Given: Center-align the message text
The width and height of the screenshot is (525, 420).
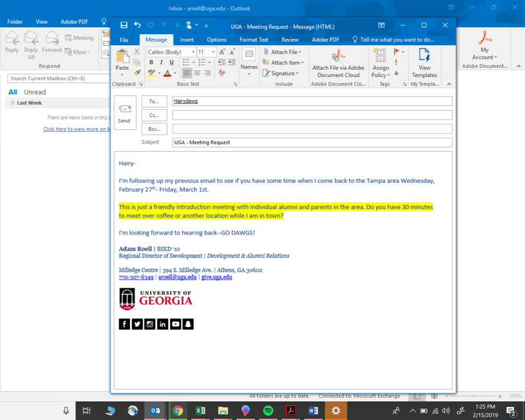Looking at the screenshot, I should (x=197, y=72).
